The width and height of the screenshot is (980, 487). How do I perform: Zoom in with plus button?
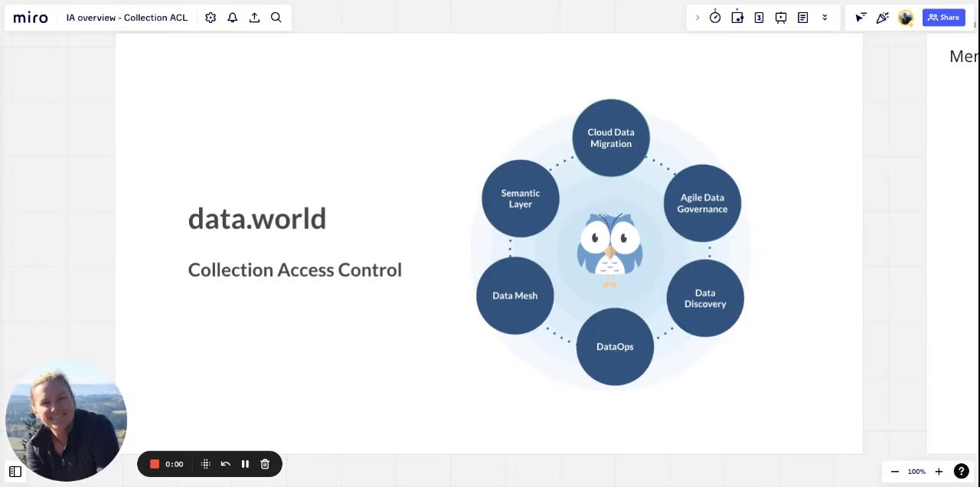tap(939, 472)
